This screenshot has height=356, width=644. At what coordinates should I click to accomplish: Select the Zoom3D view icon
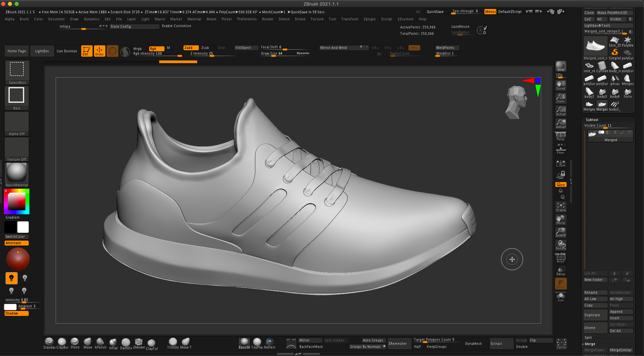[x=560, y=232]
